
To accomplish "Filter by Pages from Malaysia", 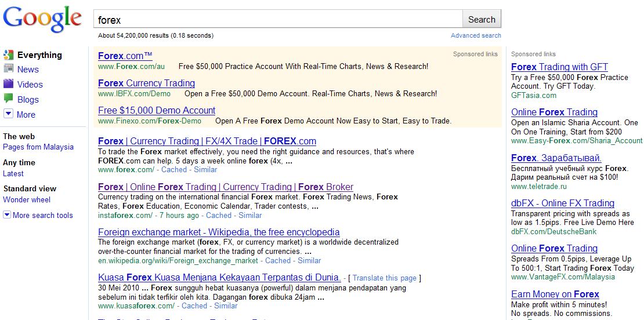I will click(x=38, y=147).
